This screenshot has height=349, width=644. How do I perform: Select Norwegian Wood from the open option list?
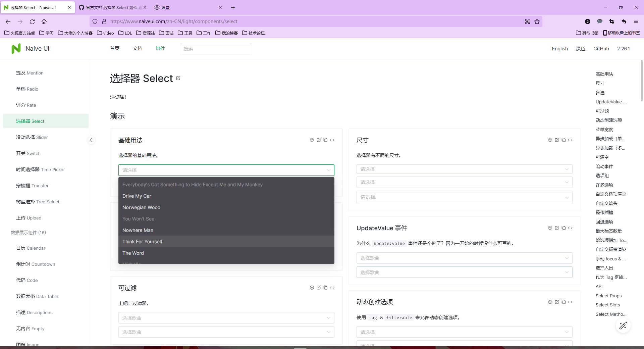pos(141,207)
